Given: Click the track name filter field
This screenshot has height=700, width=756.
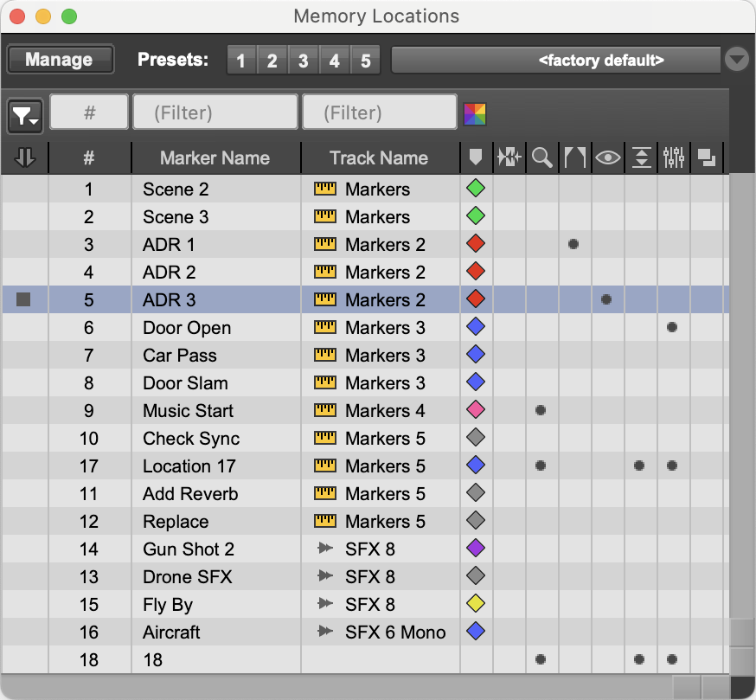Looking at the screenshot, I should pyautogui.click(x=380, y=112).
